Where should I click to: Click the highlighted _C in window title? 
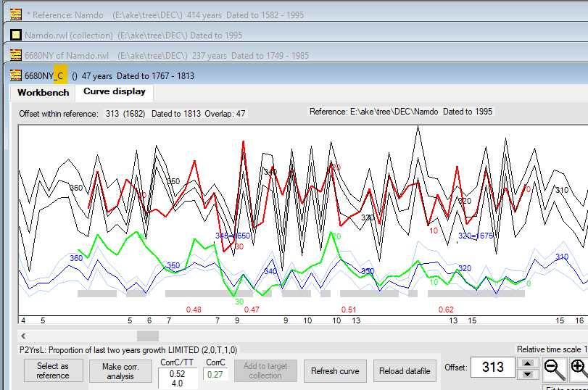pos(60,75)
